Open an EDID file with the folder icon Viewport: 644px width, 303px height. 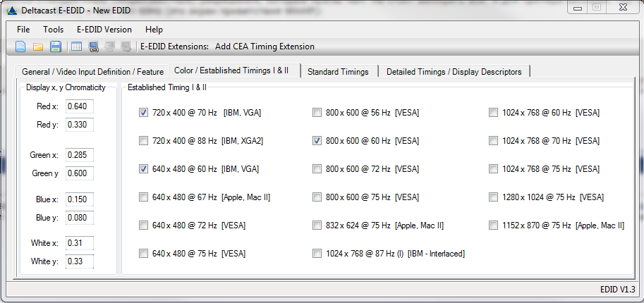tap(38, 47)
